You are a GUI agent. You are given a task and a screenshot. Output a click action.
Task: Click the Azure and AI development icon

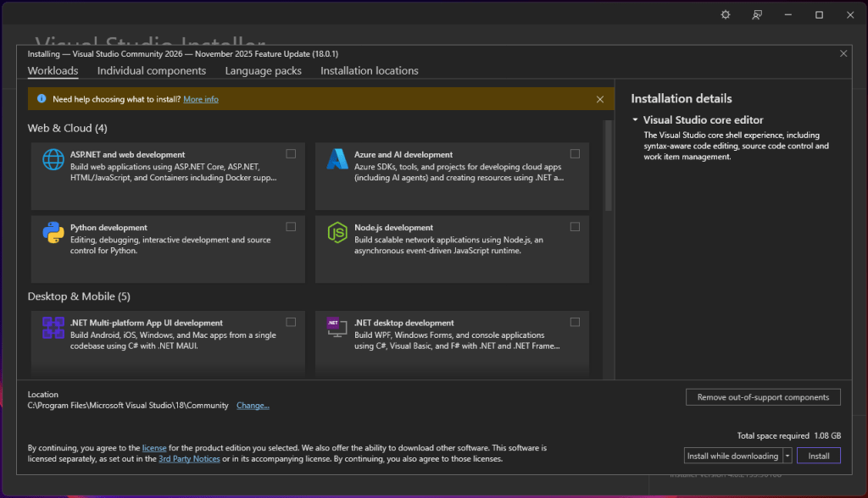click(337, 159)
